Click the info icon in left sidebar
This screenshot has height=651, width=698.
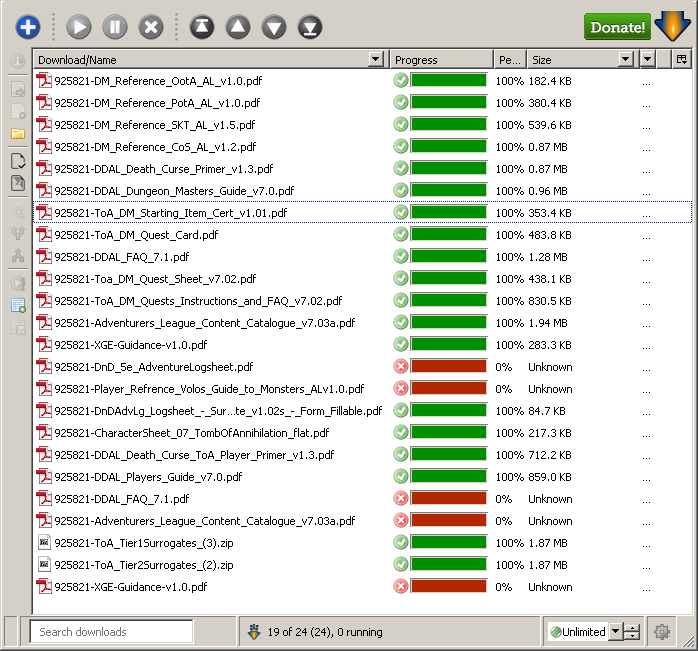[x=18, y=61]
